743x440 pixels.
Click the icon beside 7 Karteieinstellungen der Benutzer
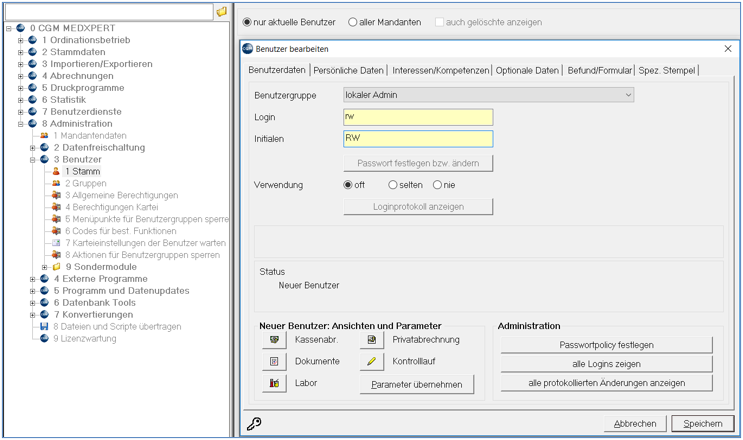[56, 243]
